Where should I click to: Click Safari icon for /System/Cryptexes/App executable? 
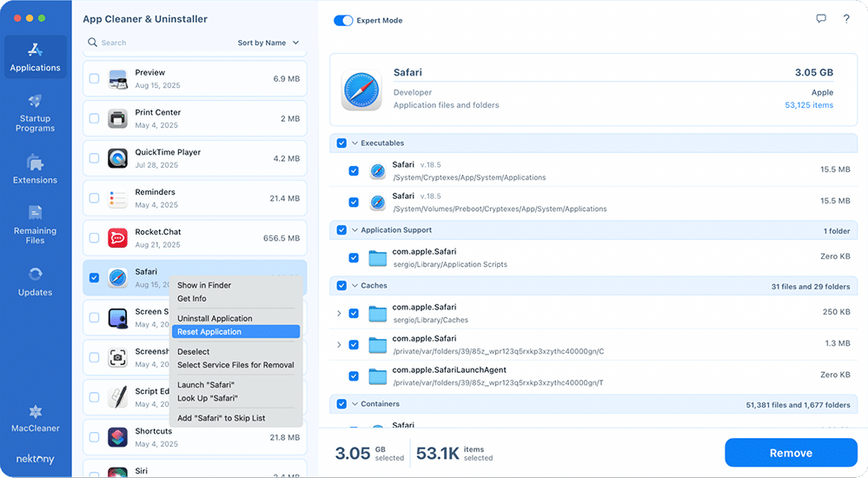tap(378, 171)
